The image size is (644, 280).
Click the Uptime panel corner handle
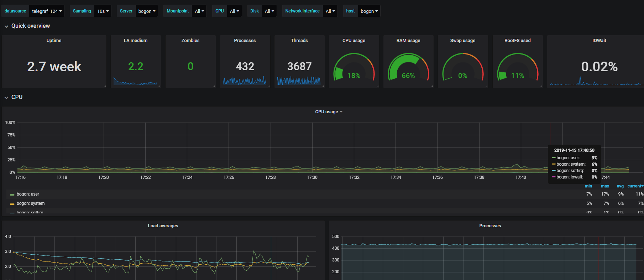coord(105,86)
